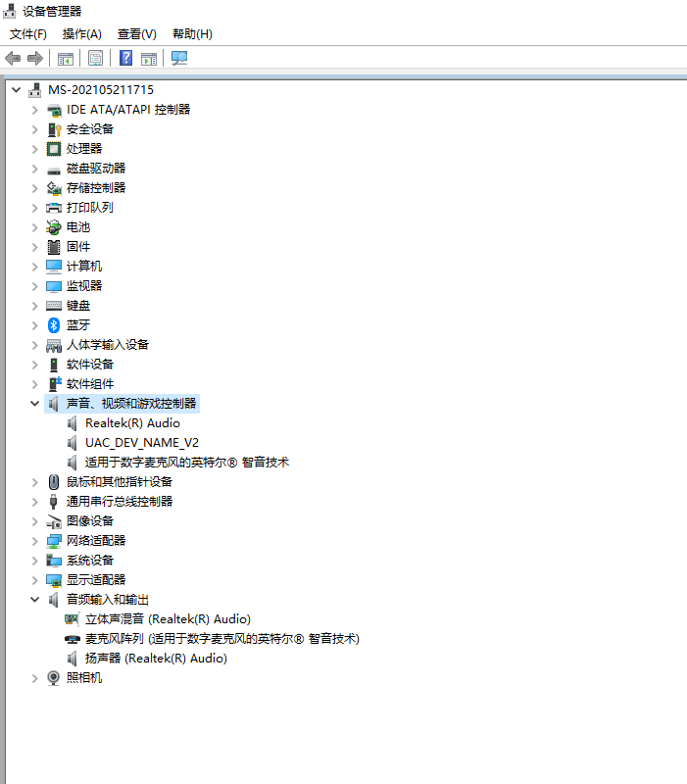Open the 帮助(H) menu
The image size is (687, 784).
click(192, 34)
